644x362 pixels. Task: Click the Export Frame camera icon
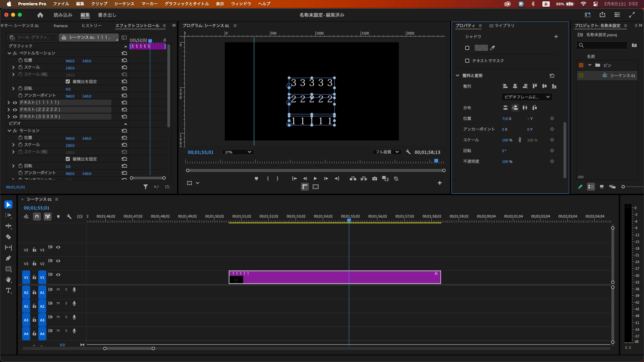[x=374, y=179]
